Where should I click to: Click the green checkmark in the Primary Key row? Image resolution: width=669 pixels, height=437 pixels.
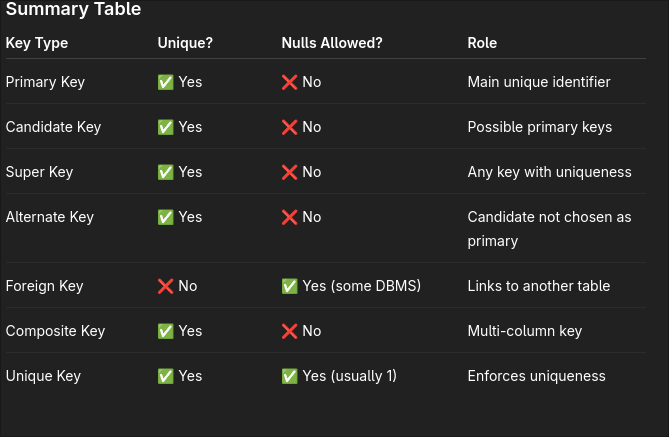(166, 82)
